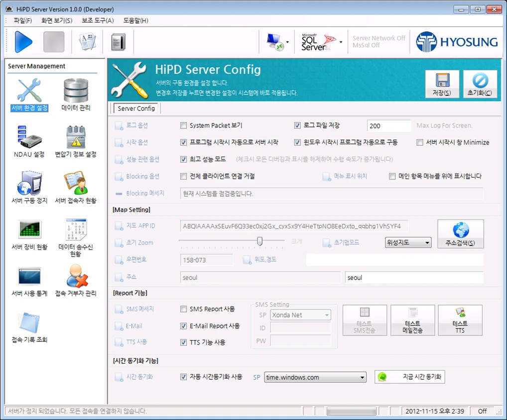Click the gray stop server toolbar icon
This screenshot has width=507, height=420.
(x=54, y=42)
